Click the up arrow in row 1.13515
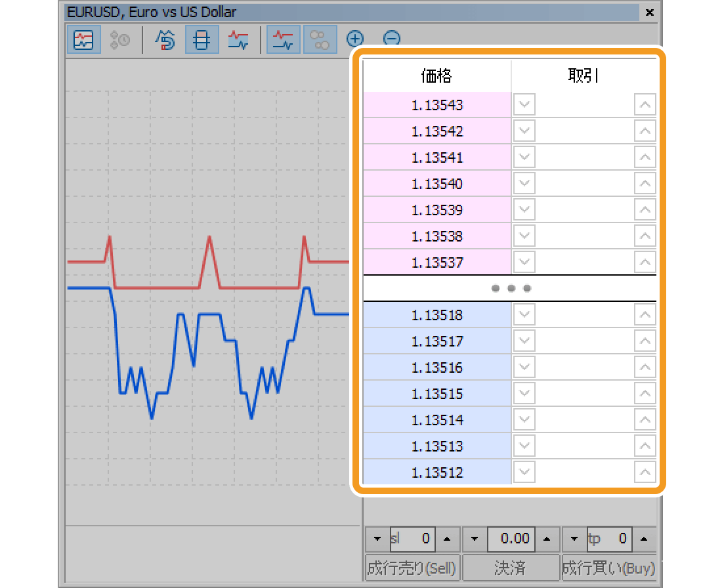This screenshot has width=722, height=588. click(645, 393)
